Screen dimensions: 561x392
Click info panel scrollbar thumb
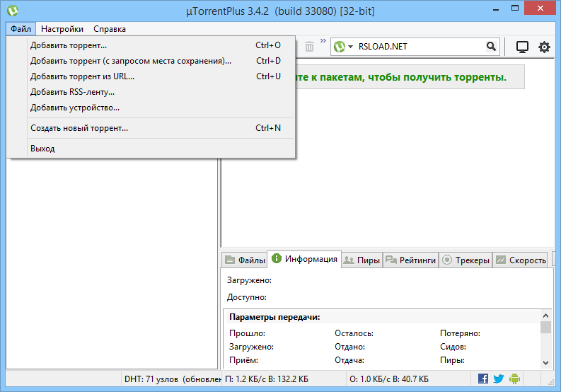[x=545, y=327]
